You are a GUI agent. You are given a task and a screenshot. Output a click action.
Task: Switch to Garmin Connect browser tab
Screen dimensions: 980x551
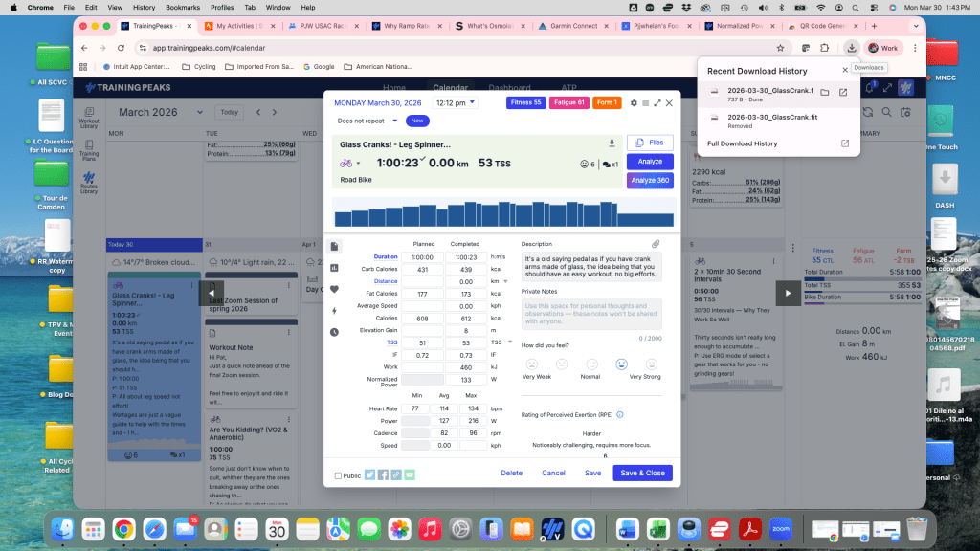point(573,26)
